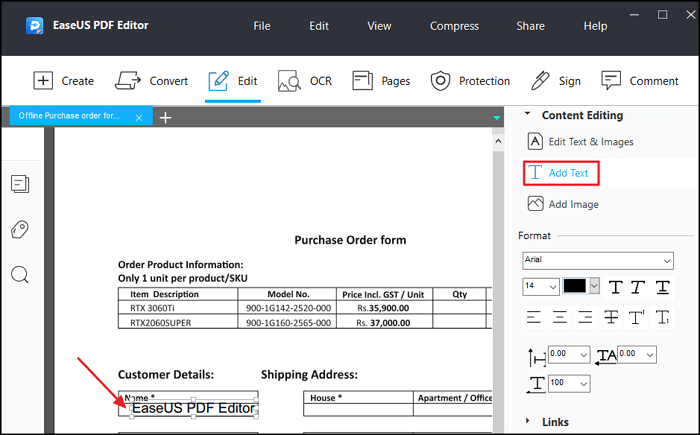Open the OCR tool
The width and height of the screenshot is (700, 435).
click(305, 81)
